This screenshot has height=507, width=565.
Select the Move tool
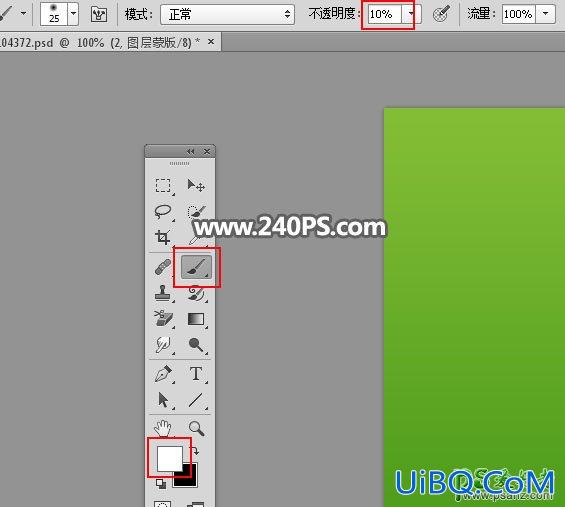196,186
